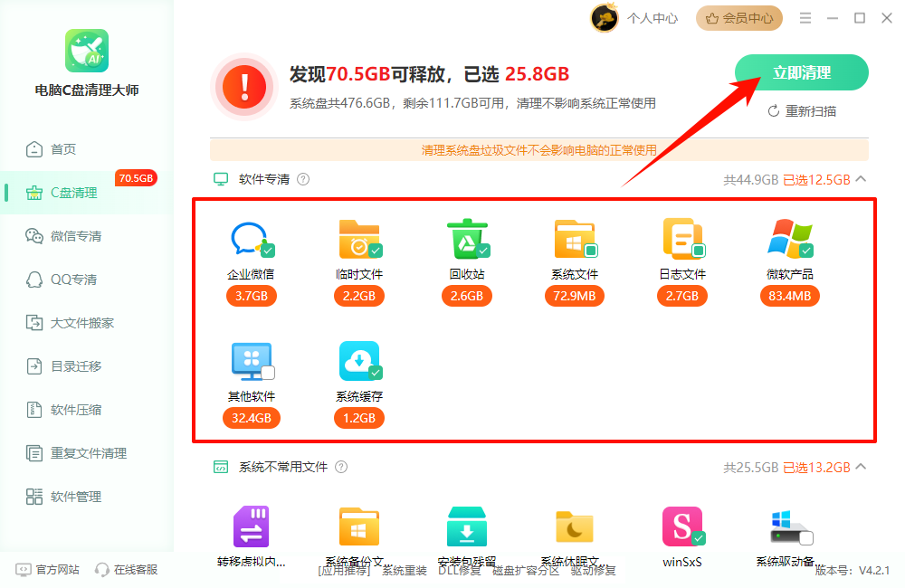This screenshot has height=588, width=905.
Task: Collapse the 系统不常用文件 section chevron
Action: click(x=861, y=466)
